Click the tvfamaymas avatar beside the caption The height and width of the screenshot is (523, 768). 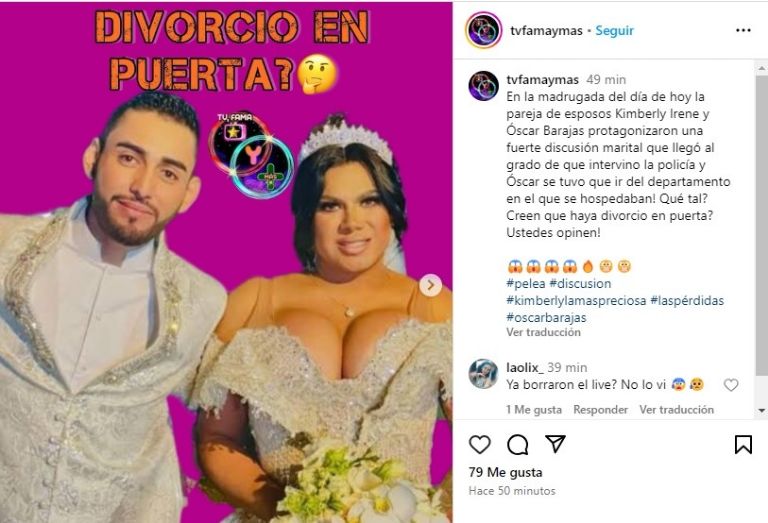[483, 86]
